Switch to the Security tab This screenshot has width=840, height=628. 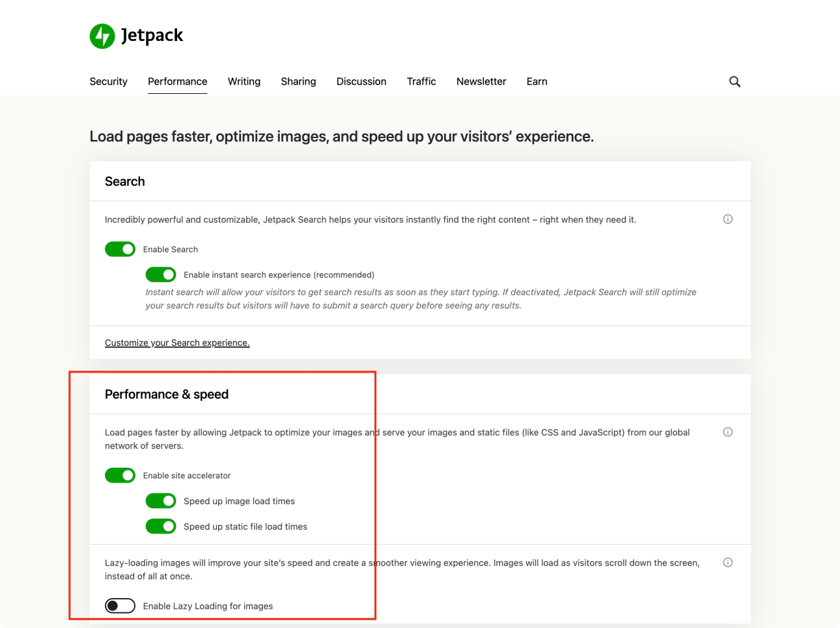pyautogui.click(x=108, y=81)
